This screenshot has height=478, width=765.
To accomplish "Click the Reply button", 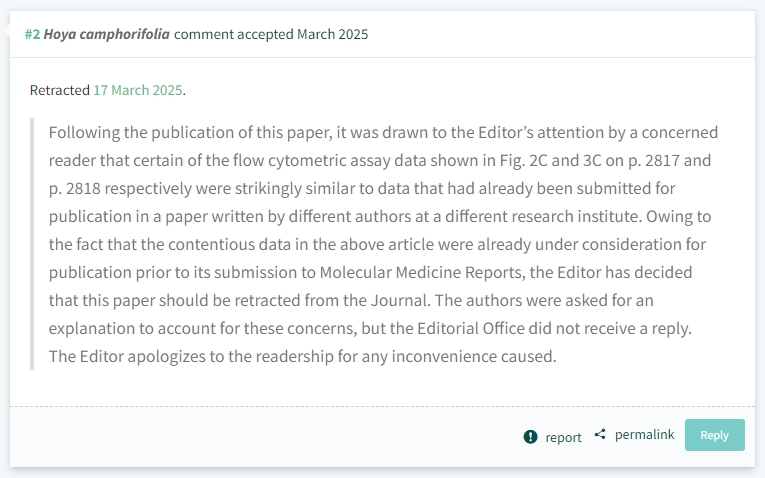I will (x=714, y=435).
